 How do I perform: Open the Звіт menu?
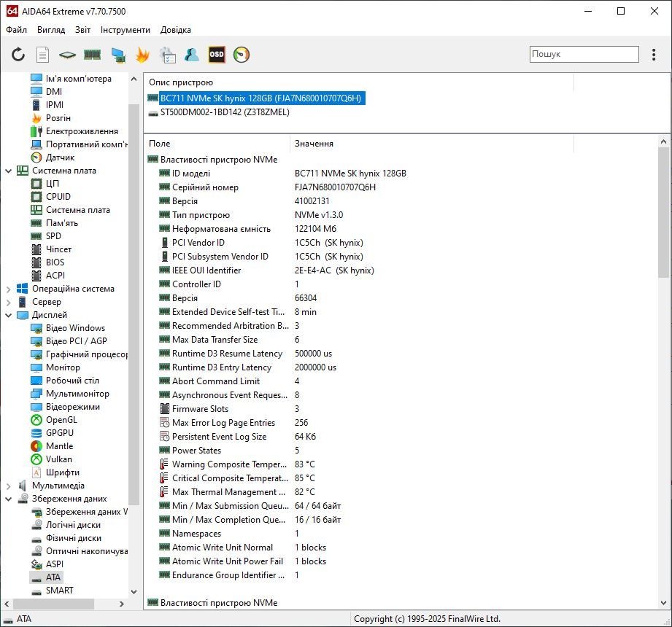click(82, 30)
